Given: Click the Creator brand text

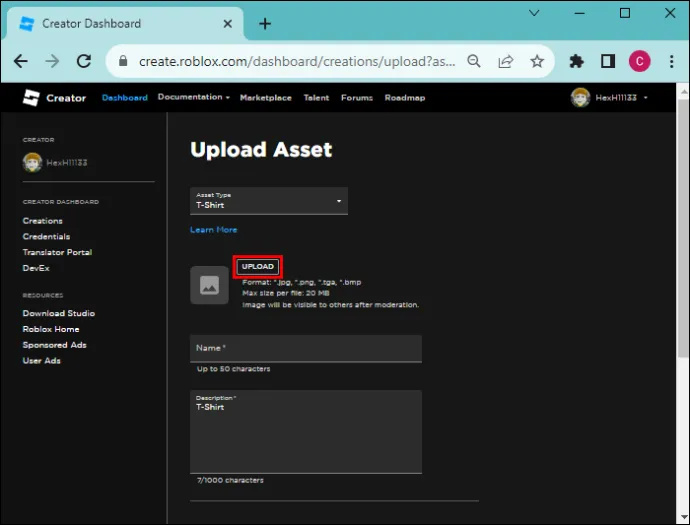Looking at the screenshot, I should (x=66, y=98).
